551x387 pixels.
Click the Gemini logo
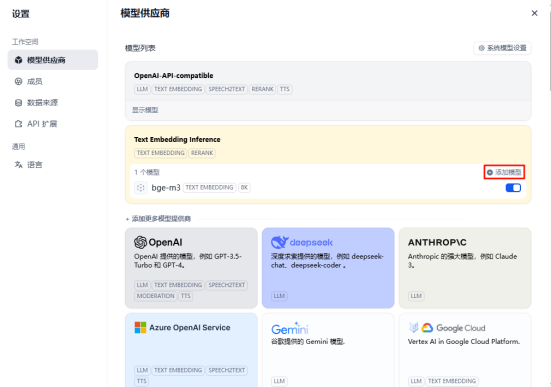[290, 328]
